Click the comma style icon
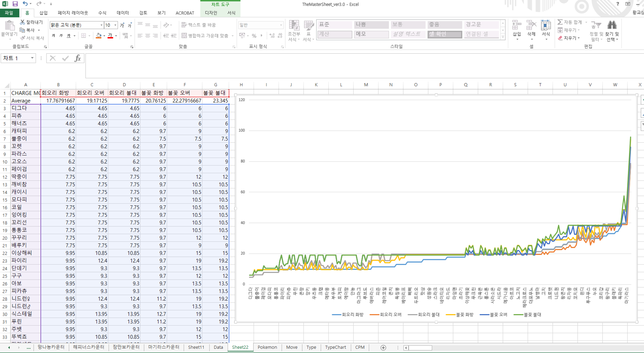This screenshot has width=644, height=353. 261,36
